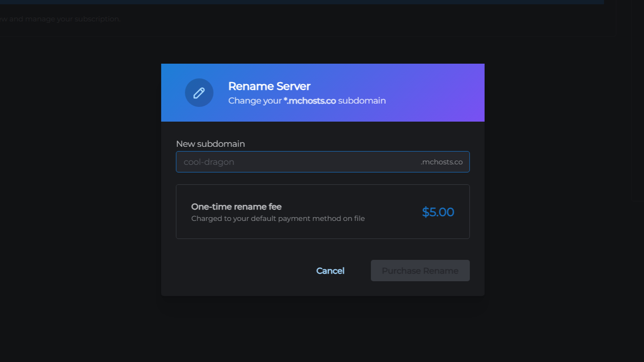Viewport: 644px width, 362px height.
Task: Select the $5.00 fee amount
Action: [438, 212]
